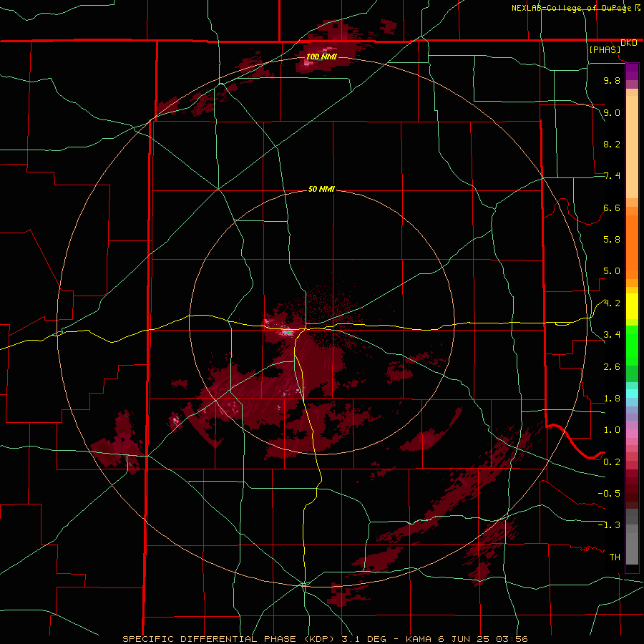Click the -0.5 scale value
Viewport: 644px width, 644px height.
(609, 494)
